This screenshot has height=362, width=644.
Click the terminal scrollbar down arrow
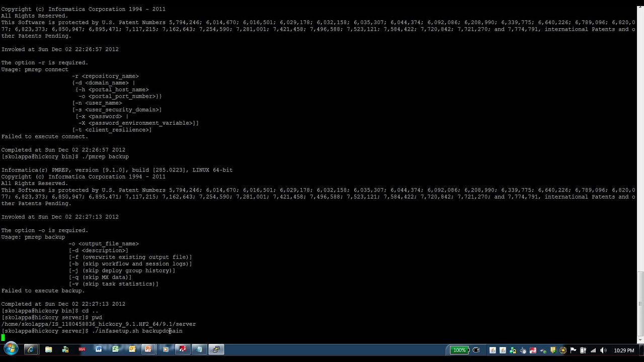[x=640, y=340]
